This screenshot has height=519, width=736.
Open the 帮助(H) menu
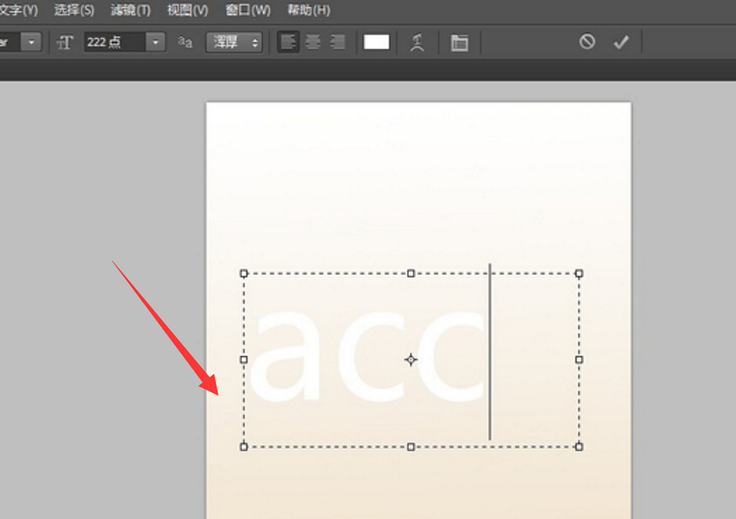tap(308, 10)
